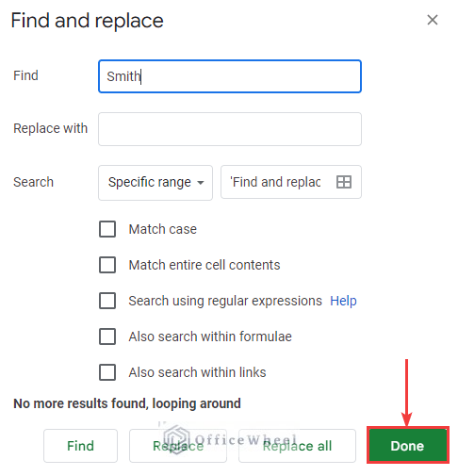Click the Find and replace dialog title
This screenshot has height=476, width=458.
coord(87,21)
